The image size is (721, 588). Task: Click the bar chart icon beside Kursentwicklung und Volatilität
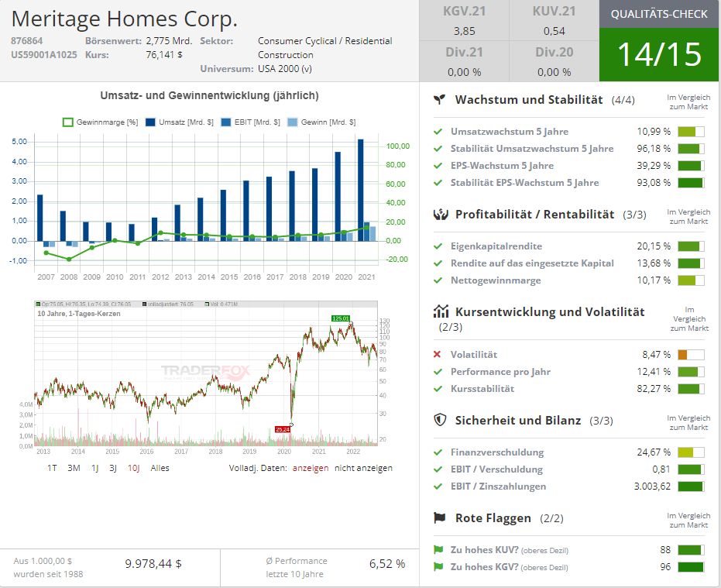click(441, 311)
